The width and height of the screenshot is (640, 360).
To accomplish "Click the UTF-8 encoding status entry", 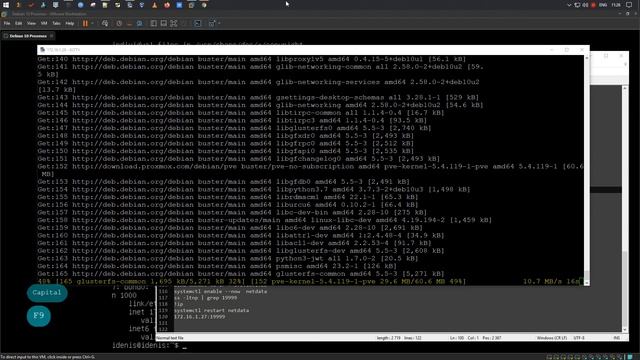I will 579,338.
